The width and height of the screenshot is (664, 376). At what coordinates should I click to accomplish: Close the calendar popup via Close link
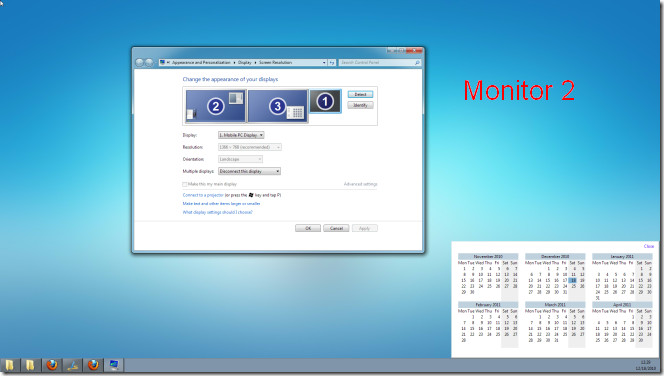649,246
